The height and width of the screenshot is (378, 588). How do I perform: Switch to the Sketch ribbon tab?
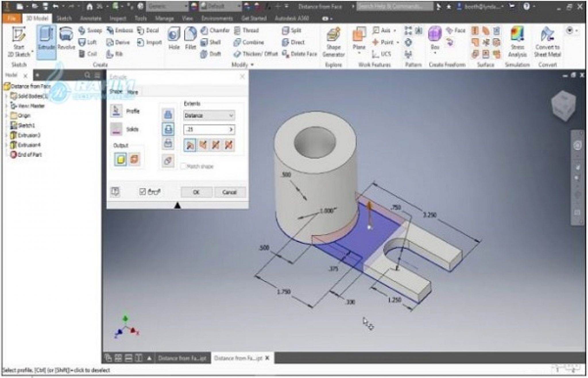[64, 18]
